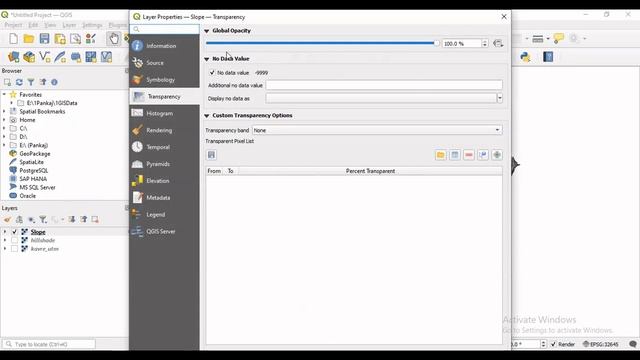Click the Additional no data value field
The width and height of the screenshot is (640, 360).
[384, 85]
